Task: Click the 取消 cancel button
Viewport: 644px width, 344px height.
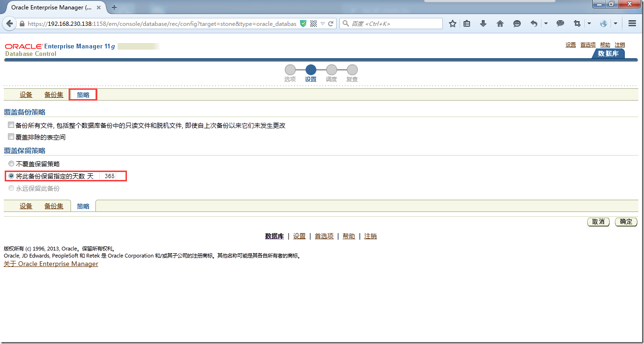Action: [598, 222]
